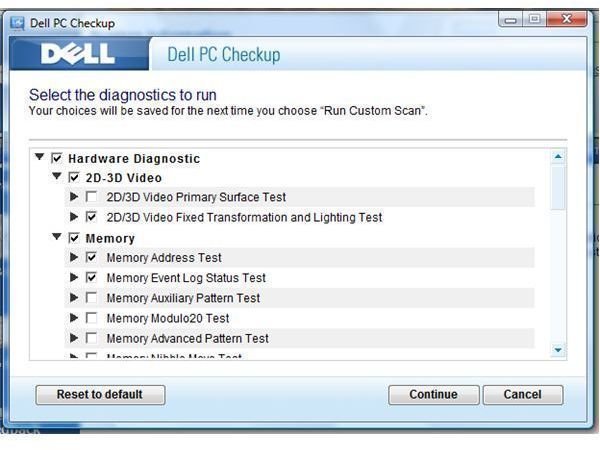Viewport: 600px width, 450px height.
Task: Check the Memory Modulo20 Test box
Action: (x=92, y=318)
